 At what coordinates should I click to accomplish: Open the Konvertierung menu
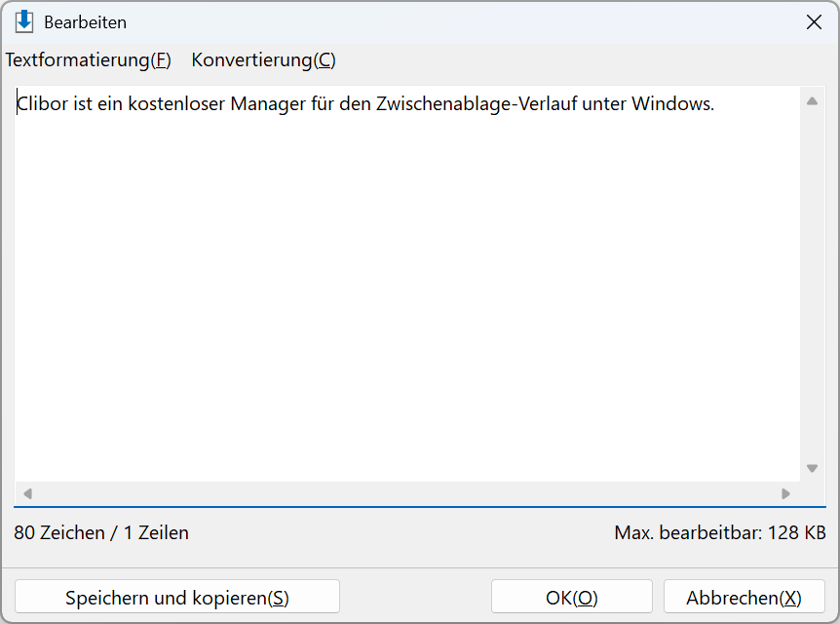coord(263,60)
